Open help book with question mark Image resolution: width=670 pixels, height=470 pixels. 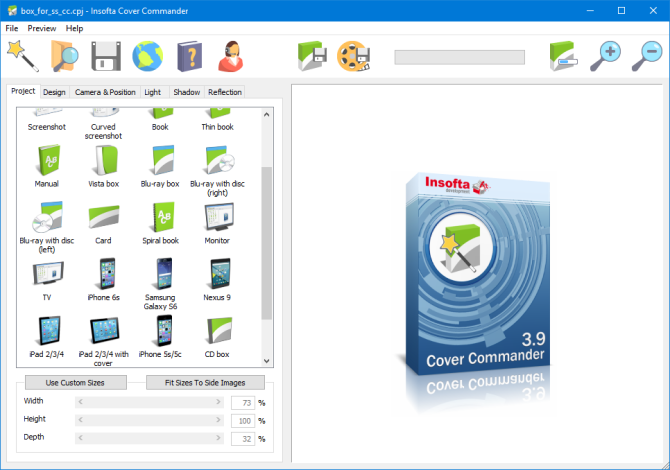(190, 56)
